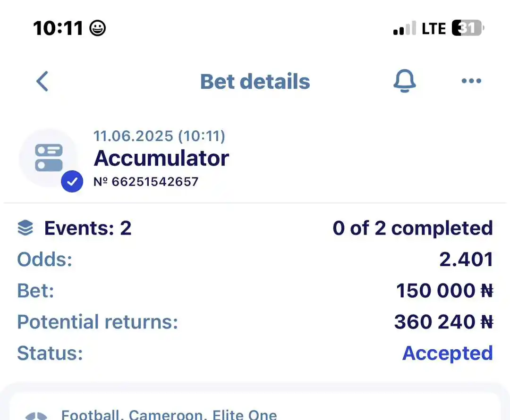This screenshot has width=510, height=420.
Task: Tap the 0 of 2 completed label
Action: click(413, 228)
